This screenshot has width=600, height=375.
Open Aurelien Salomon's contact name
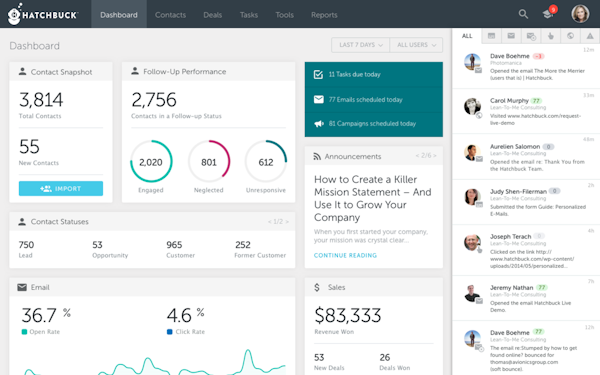pos(515,147)
